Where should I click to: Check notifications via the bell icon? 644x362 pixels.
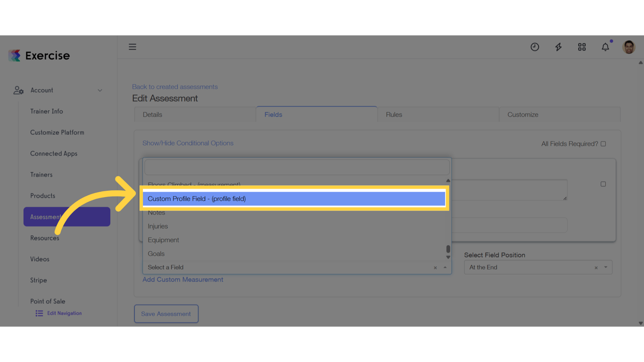[605, 47]
